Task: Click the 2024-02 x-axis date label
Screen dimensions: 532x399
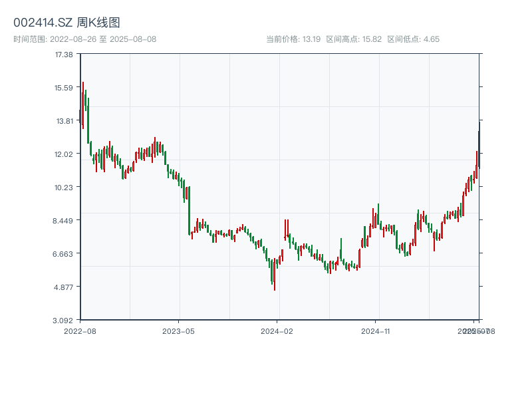Action: click(x=277, y=331)
